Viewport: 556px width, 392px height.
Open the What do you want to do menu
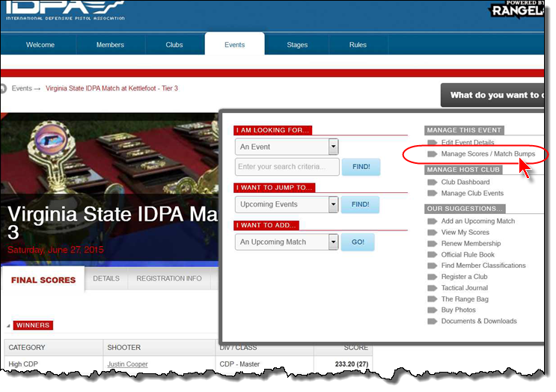492,95
